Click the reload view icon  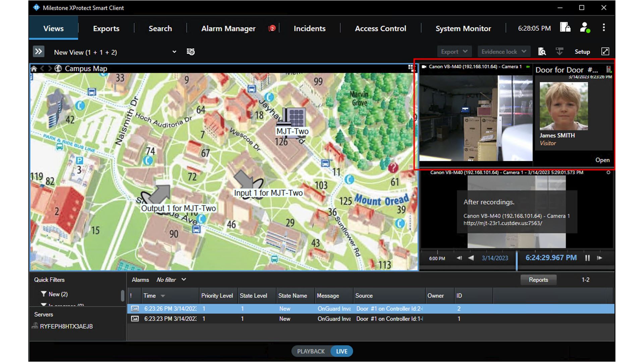191,52
